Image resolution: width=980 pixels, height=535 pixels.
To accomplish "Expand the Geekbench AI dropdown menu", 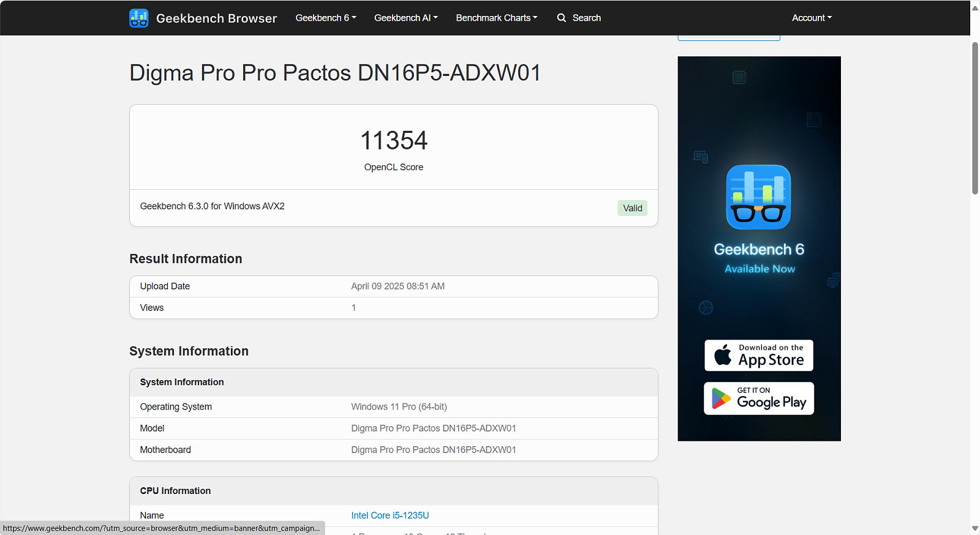I will pyautogui.click(x=406, y=18).
